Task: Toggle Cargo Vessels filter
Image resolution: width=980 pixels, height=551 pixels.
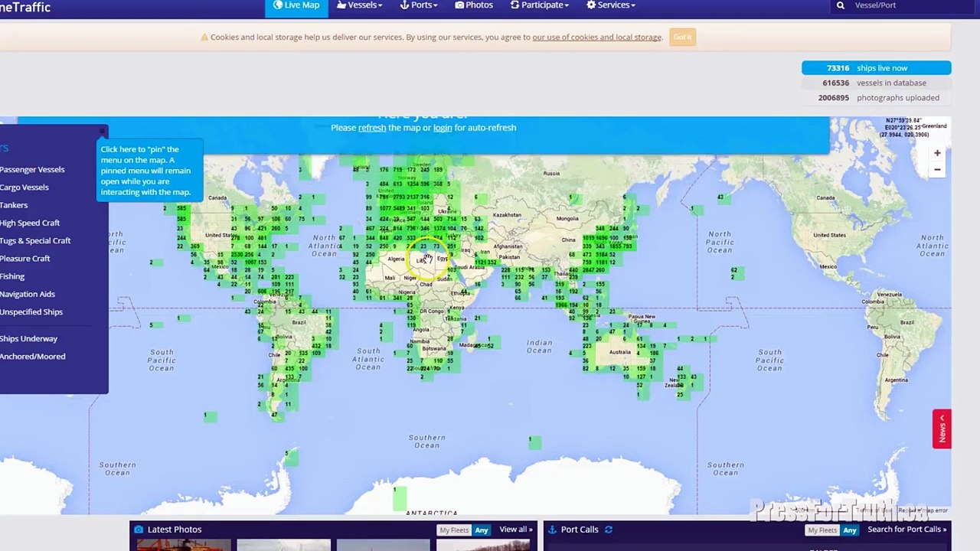Action: coord(24,187)
